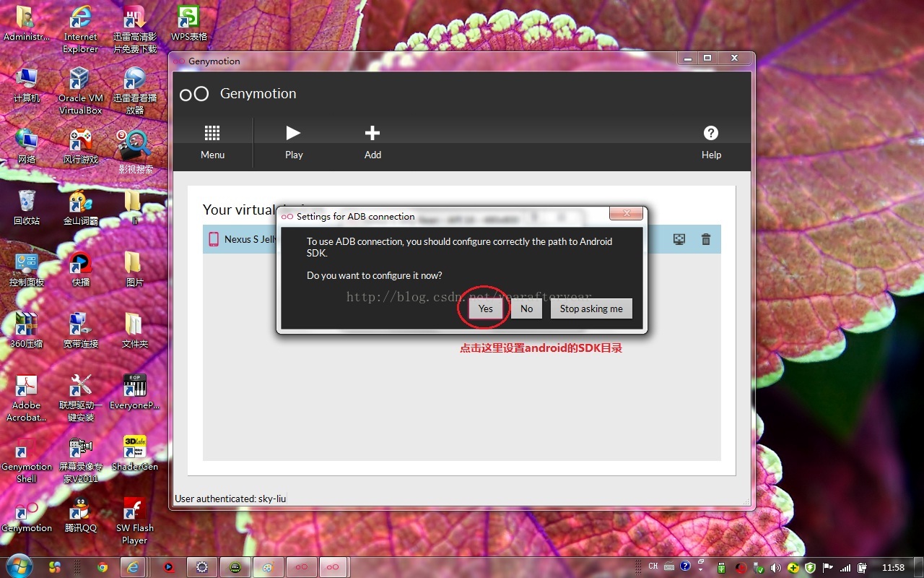924x578 pixels.
Task: Click the Add plus icon
Action: [x=372, y=133]
